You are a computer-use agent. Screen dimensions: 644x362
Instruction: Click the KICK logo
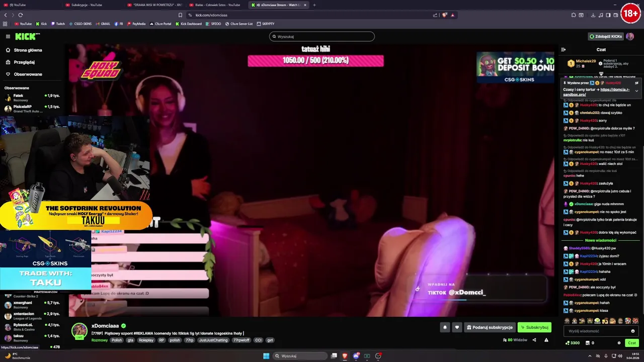pos(27,36)
